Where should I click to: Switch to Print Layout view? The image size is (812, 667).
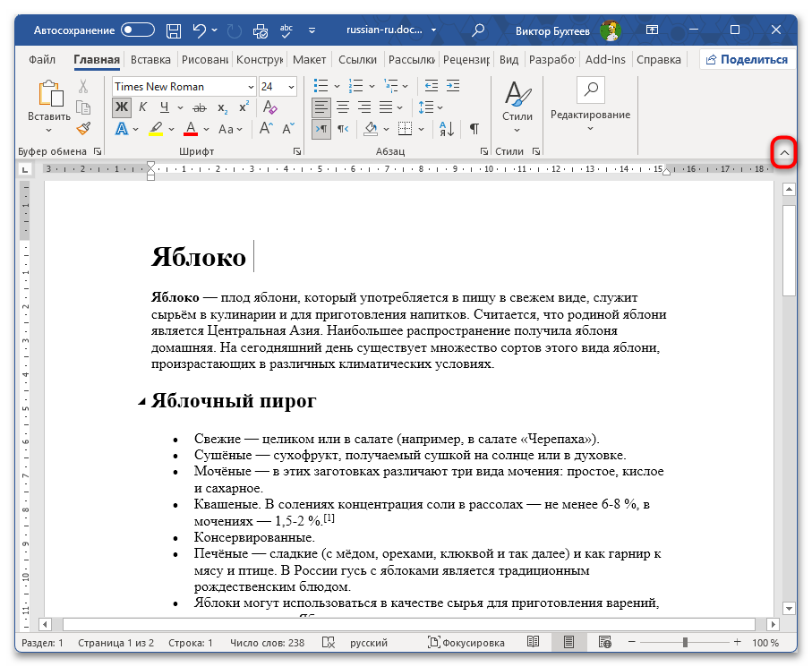tap(568, 643)
